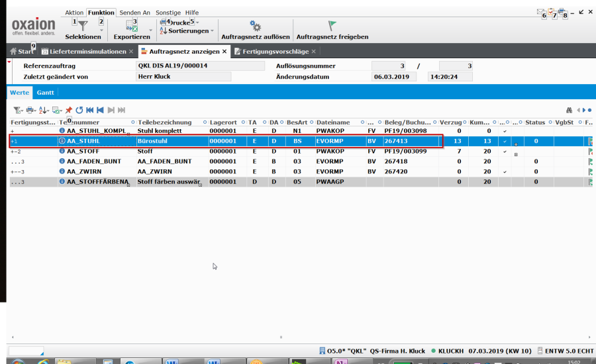Toggle checkmark in PF19/003098 row
The image size is (596, 364).
pos(505,131)
